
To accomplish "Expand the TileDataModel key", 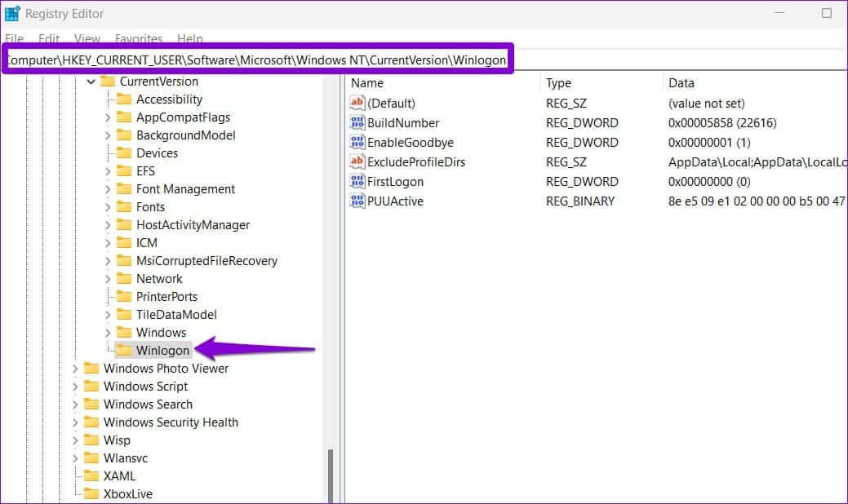I will [107, 315].
